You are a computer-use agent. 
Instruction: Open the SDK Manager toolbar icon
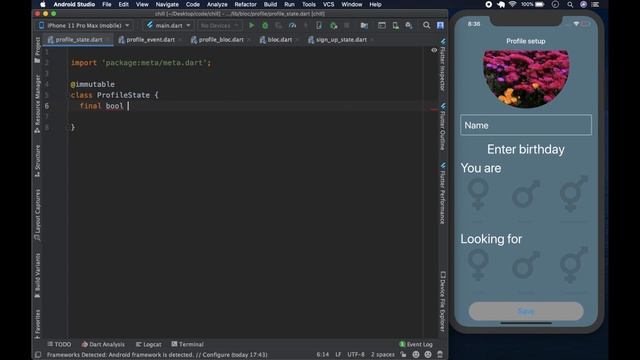(x=409, y=25)
